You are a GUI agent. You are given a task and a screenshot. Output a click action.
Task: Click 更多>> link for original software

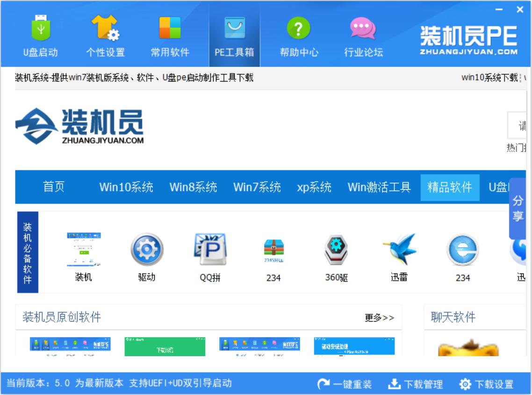click(379, 318)
